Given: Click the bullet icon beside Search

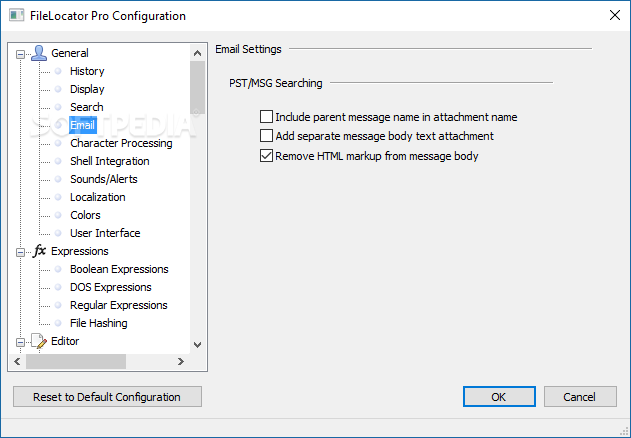Looking at the screenshot, I should coord(58,107).
